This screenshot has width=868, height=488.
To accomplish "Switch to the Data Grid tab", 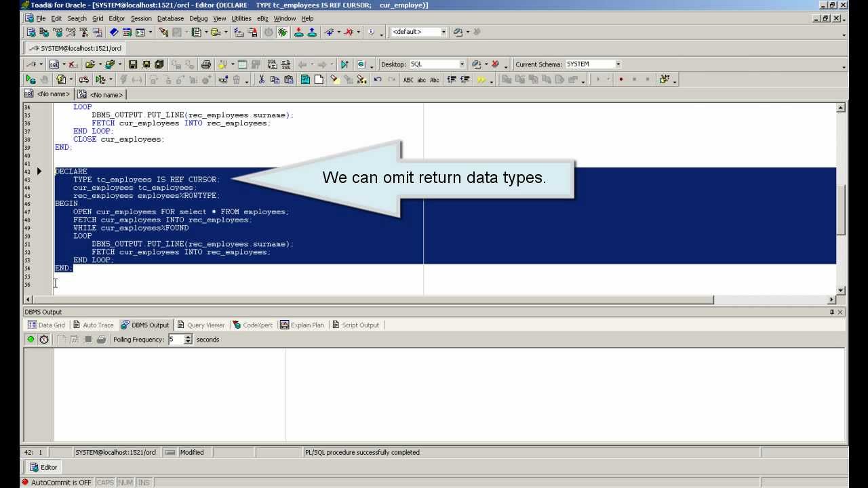I will point(47,325).
